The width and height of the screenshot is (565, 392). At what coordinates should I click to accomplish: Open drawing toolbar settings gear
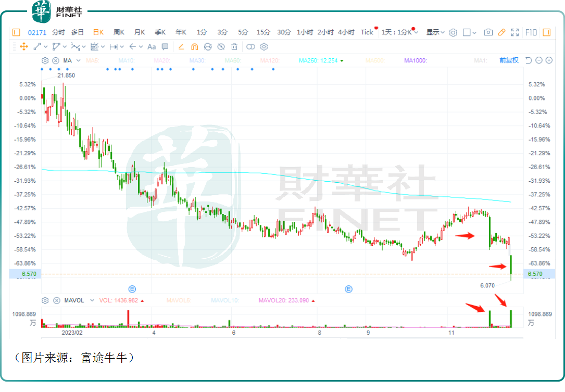[264, 46]
